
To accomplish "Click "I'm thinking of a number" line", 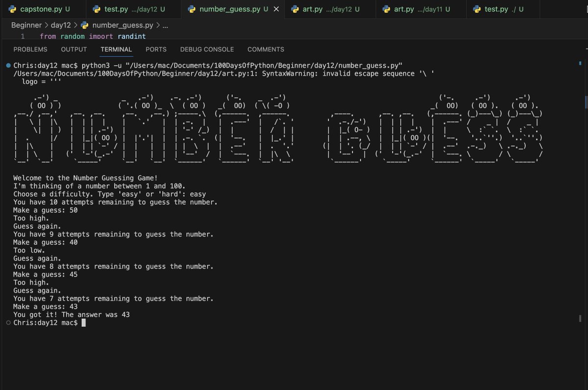I will pos(99,186).
